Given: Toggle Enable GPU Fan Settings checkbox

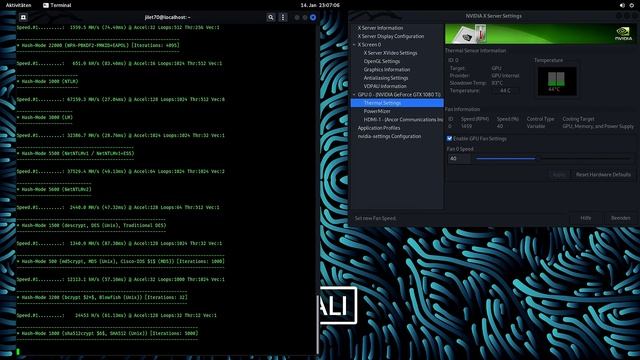Looking at the screenshot, I should pyautogui.click(x=449, y=138).
